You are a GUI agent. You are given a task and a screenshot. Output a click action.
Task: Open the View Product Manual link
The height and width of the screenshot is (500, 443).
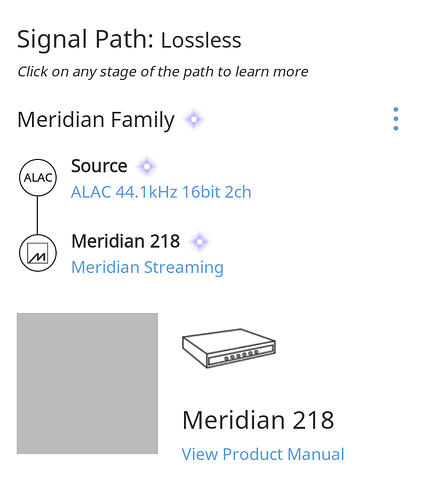(x=263, y=454)
